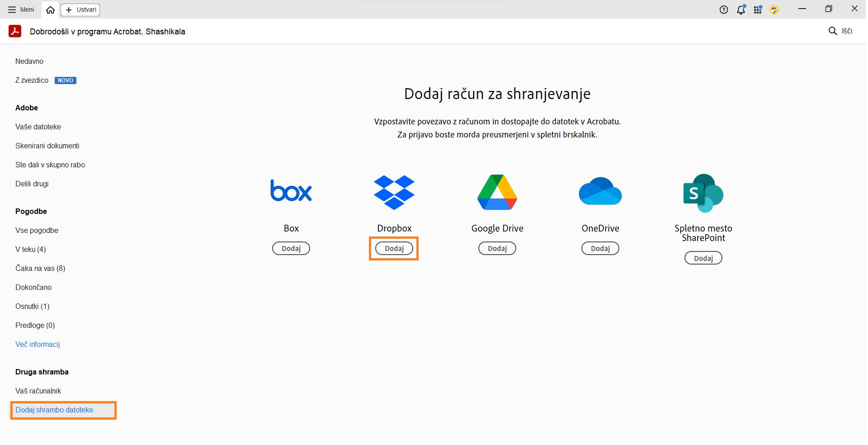Select Dodaj shrambo datoteke
Image resolution: width=868 pixels, height=445 pixels.
coord(54,410)
